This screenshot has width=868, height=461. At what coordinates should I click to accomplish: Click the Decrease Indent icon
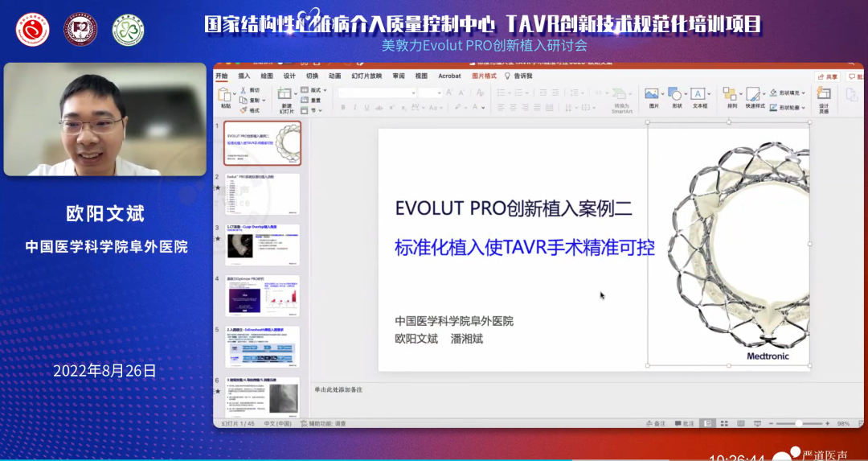click(x=543, y=93)
